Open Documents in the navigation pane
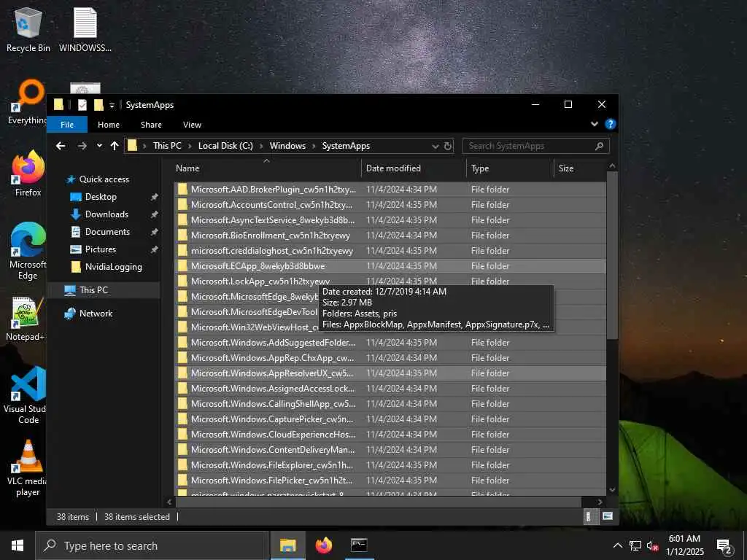 (x=107, y=232)
